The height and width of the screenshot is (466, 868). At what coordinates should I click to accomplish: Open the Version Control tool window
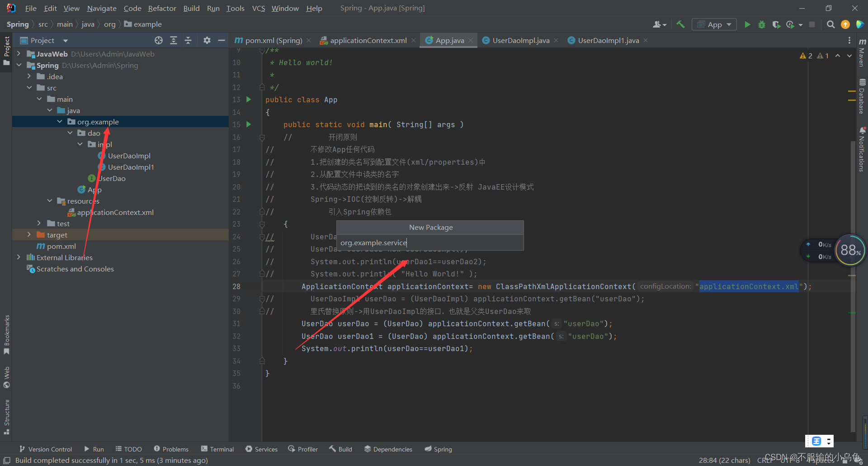click(46, 449)
